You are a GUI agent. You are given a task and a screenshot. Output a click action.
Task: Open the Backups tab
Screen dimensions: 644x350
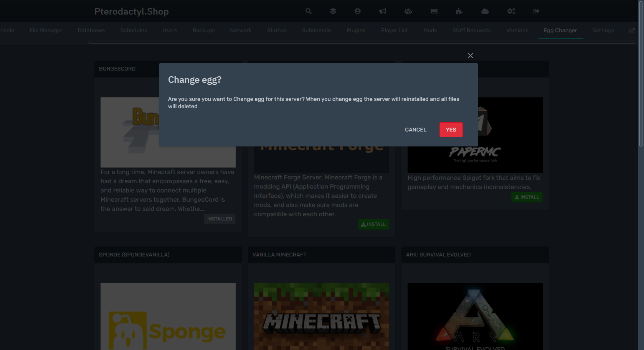(x=203, y=30)
